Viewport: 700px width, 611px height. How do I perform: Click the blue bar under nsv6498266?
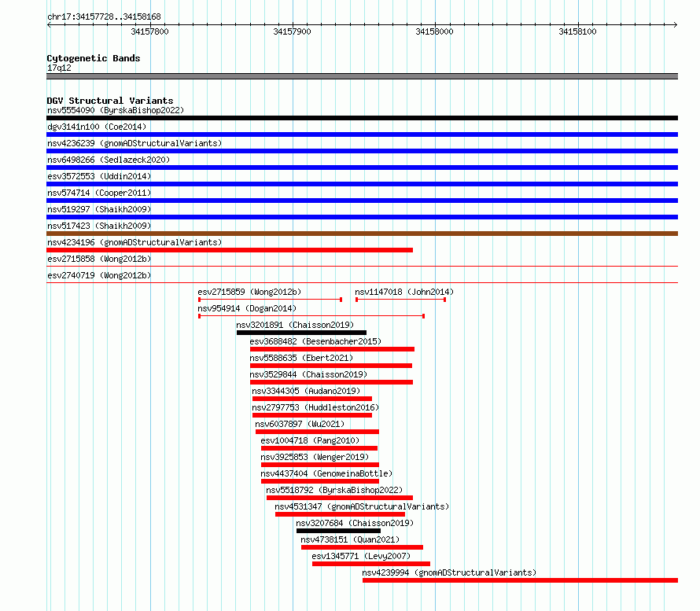click(x=362, y=167)
